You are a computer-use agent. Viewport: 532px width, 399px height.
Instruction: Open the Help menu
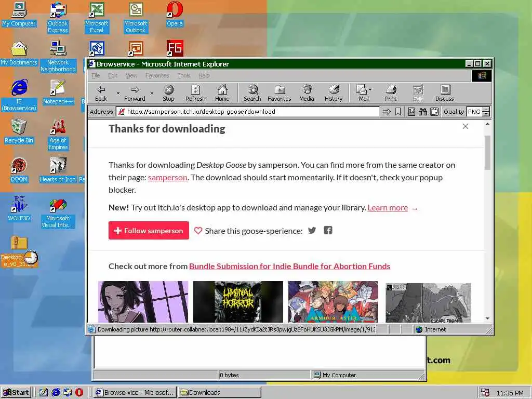[204, 75]
